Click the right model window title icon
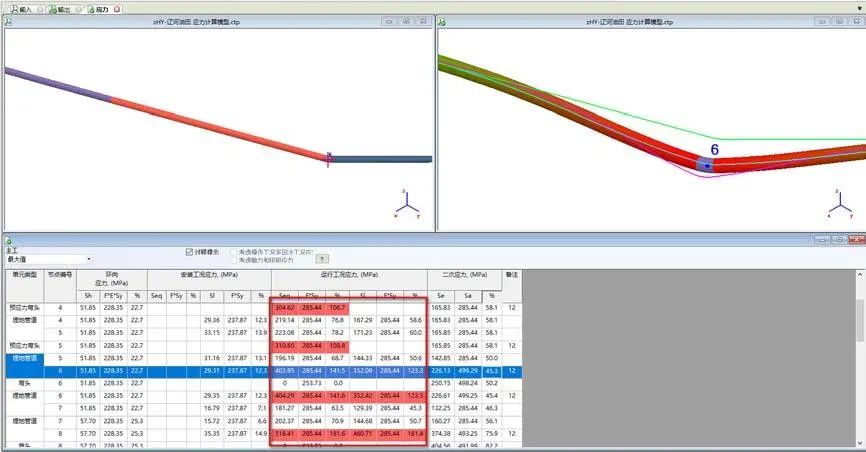 coord(444,21)
